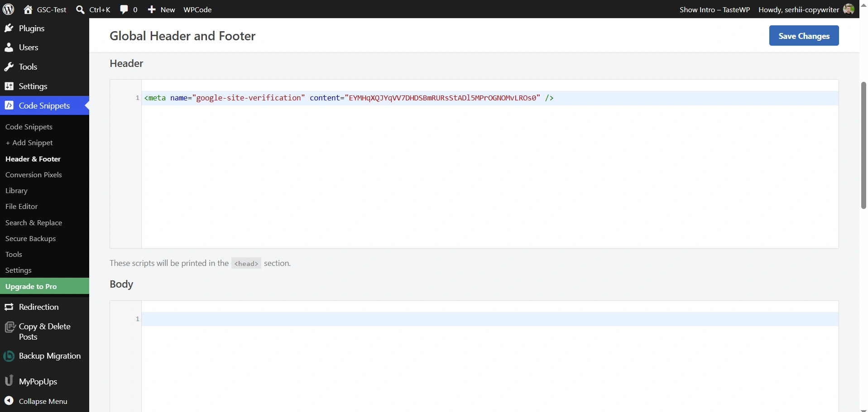
Task: Click the Plugins plug icon
Action: (x=9, y=28)
